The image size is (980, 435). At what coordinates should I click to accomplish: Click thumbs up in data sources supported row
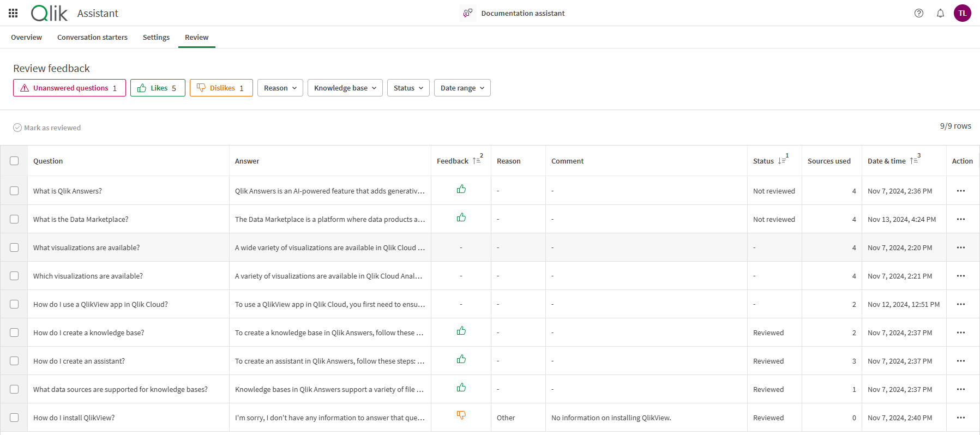461,388
